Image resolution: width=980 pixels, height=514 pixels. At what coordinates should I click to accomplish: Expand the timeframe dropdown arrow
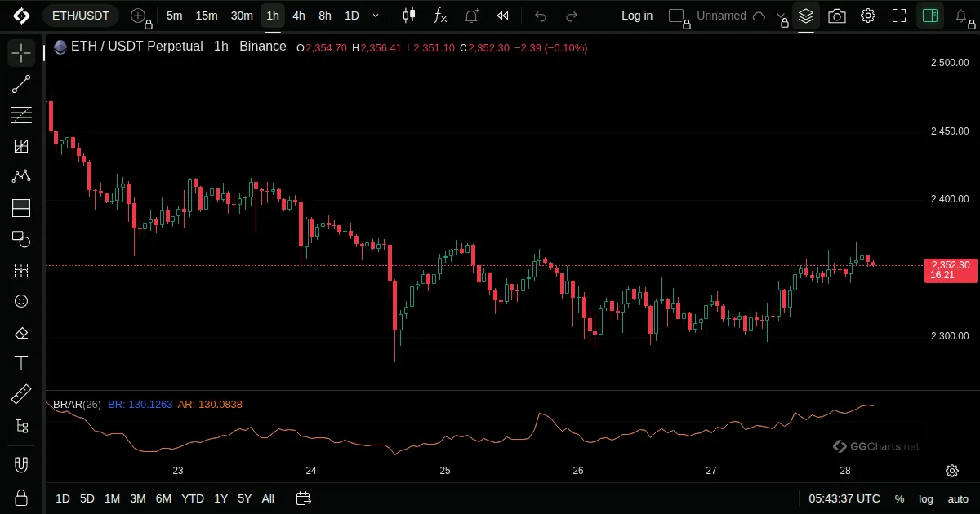pos(376,16)
